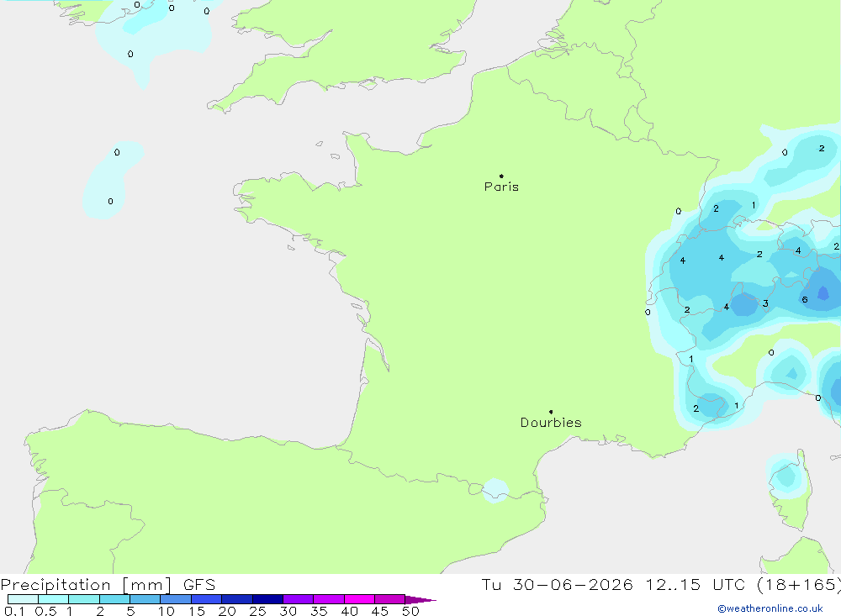Click the legend scale label 25
The image size is (841, 616).
tap(257, 611)
